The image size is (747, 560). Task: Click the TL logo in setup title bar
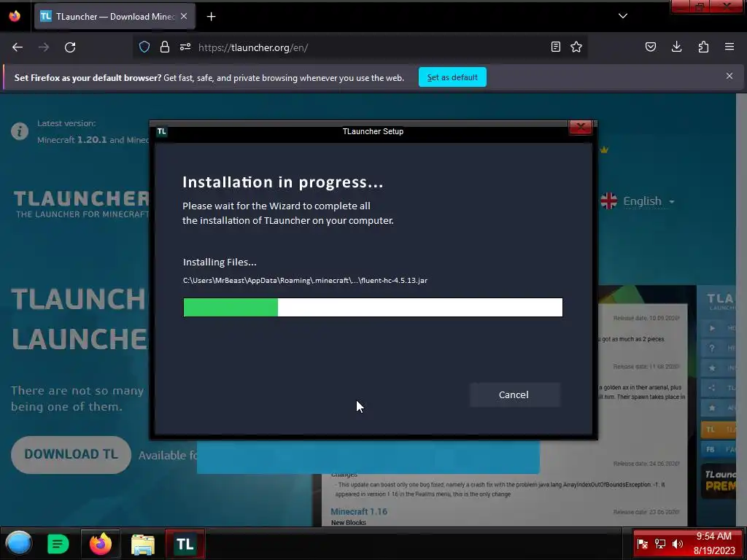[x=161, y=131]
